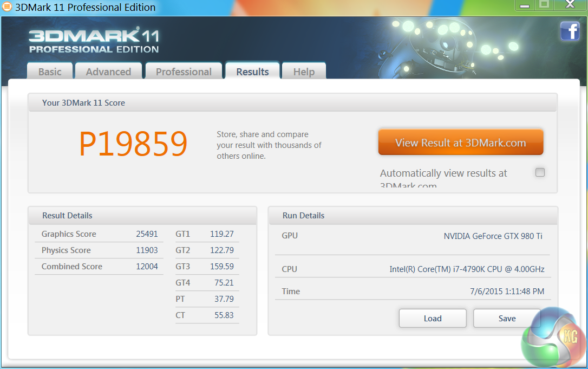Click the Combined Score label

tap(71, 266)
